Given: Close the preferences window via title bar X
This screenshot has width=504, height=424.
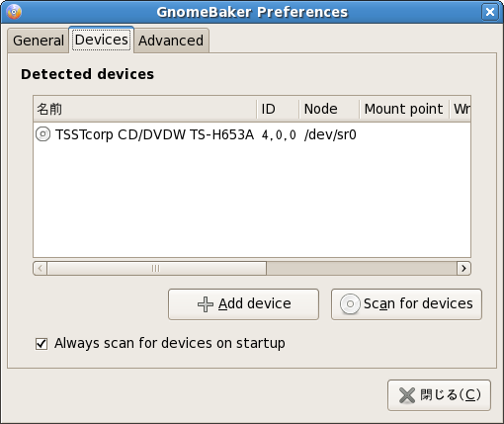Looking at the screenshot, I should click(x=490, y=12).
